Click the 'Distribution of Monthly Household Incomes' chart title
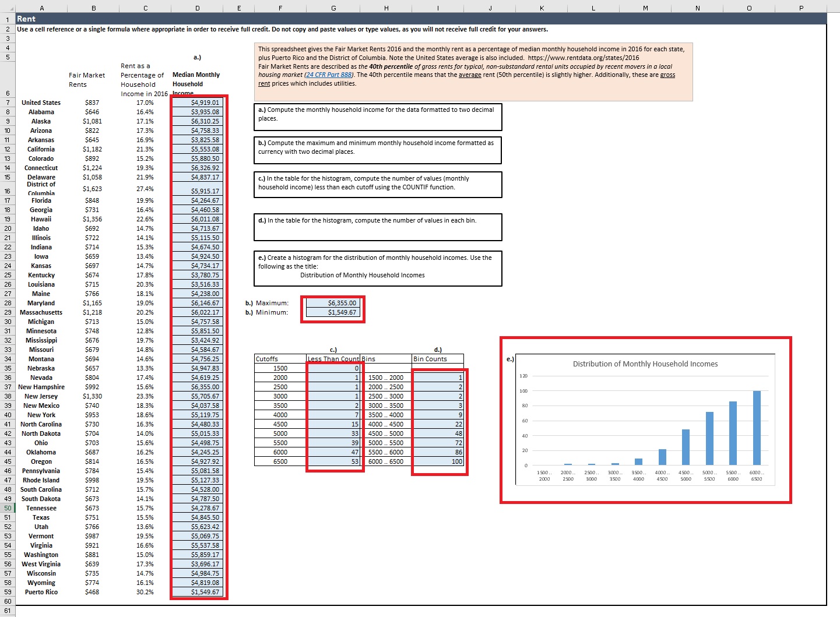 645,364
